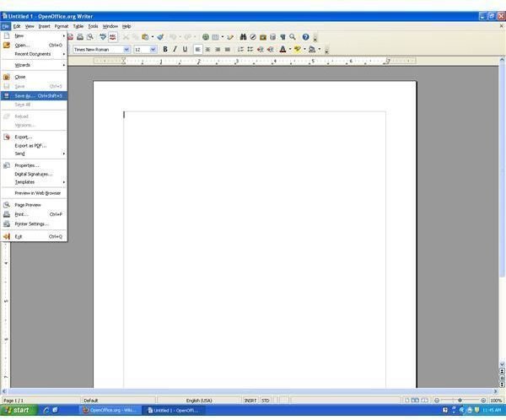506x420 pixels.
Task: Choose Exit in the File menu
Action: (x=34, y=237)
